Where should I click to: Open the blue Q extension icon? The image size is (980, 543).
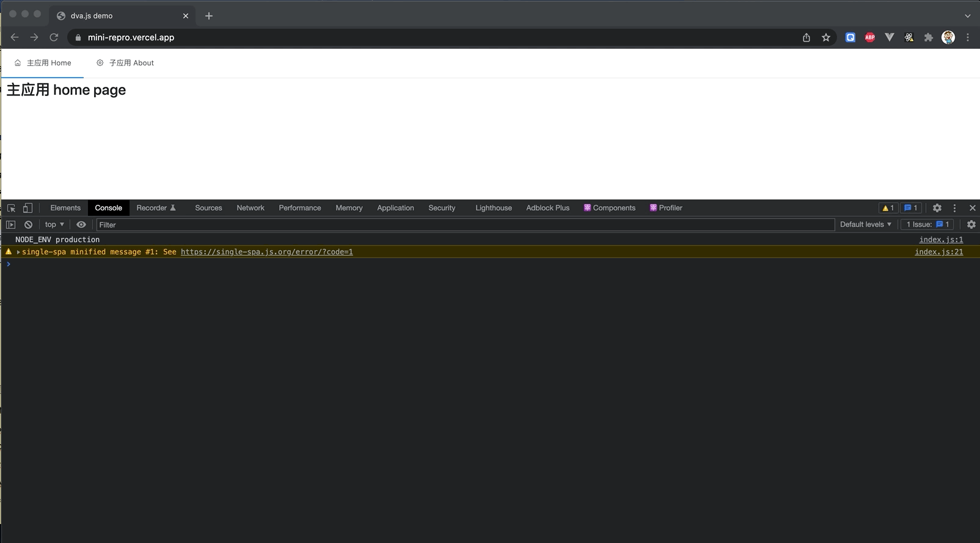850,37
